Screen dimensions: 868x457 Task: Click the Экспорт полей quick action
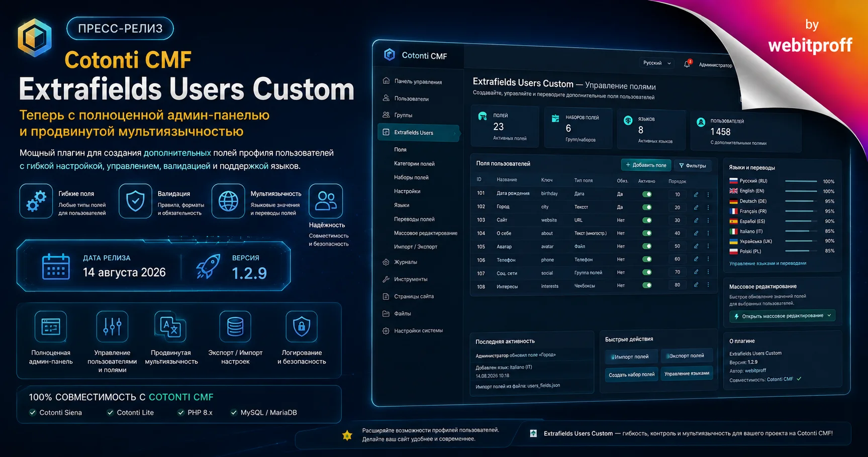pos(687,356)
